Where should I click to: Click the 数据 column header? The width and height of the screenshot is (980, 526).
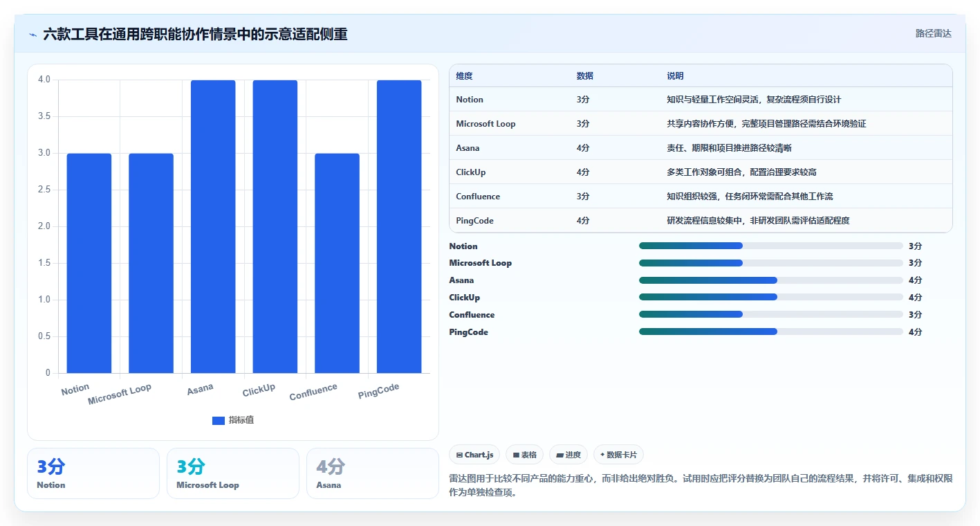pos(585,76)
